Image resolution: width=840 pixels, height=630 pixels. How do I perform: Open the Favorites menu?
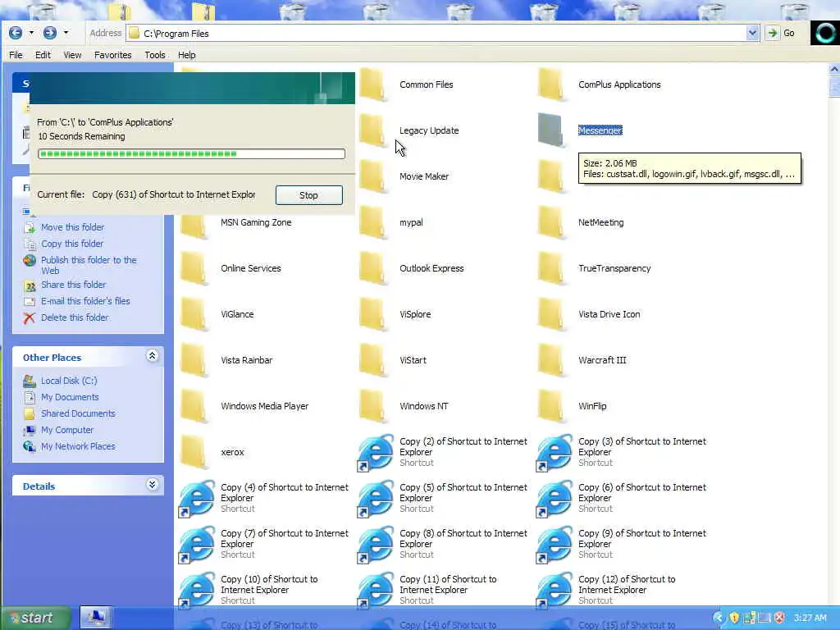pos(112,55)
